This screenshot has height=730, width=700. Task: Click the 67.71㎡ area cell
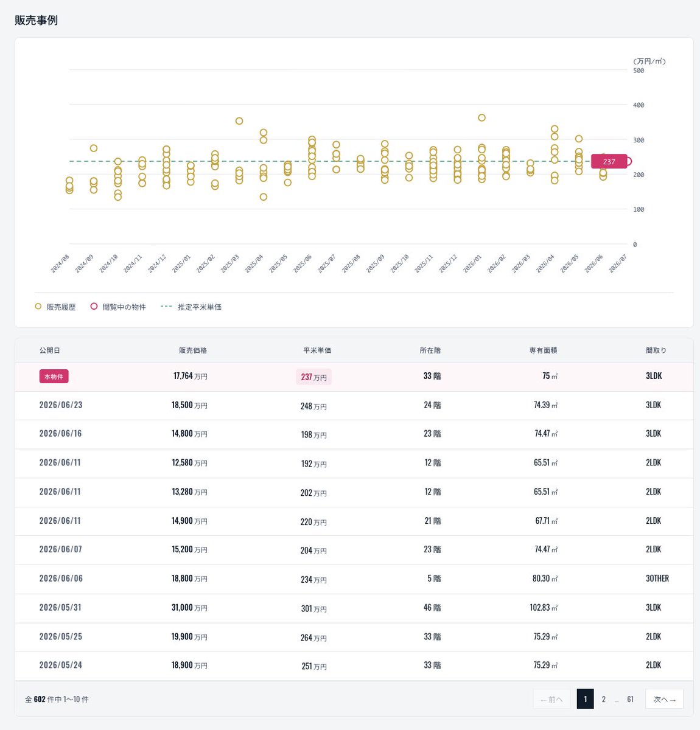547,521
